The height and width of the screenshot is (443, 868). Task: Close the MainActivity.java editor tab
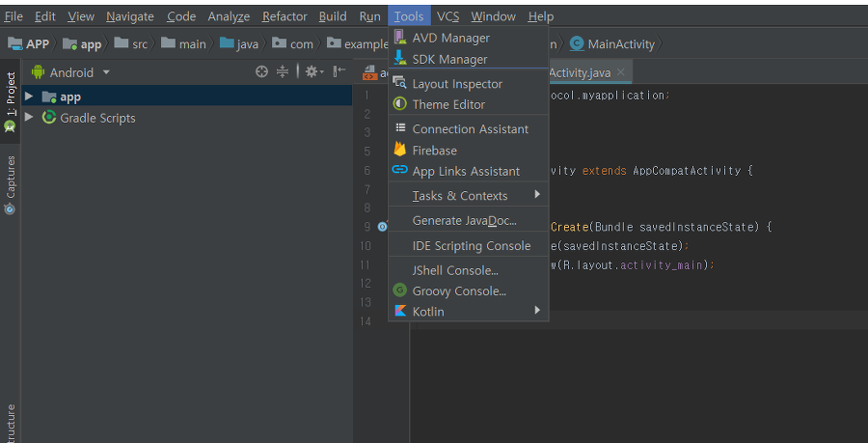pyautogui.click(x=620, y=72)
